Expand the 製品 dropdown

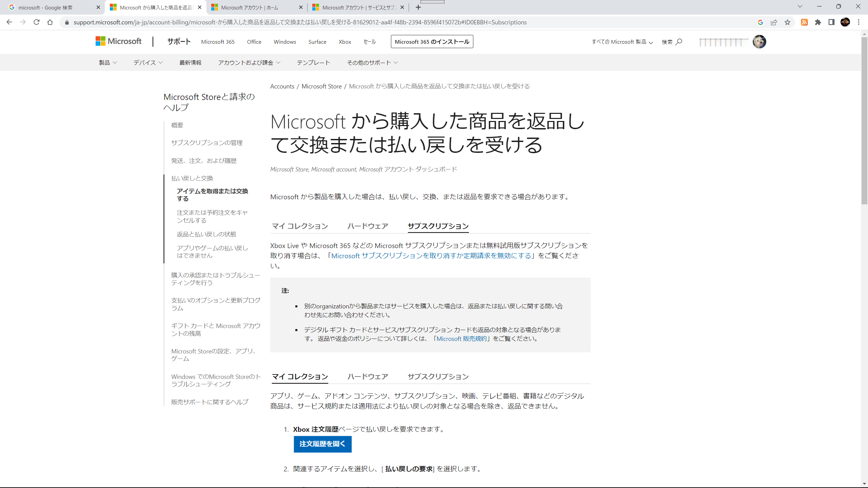click(108, 63)
